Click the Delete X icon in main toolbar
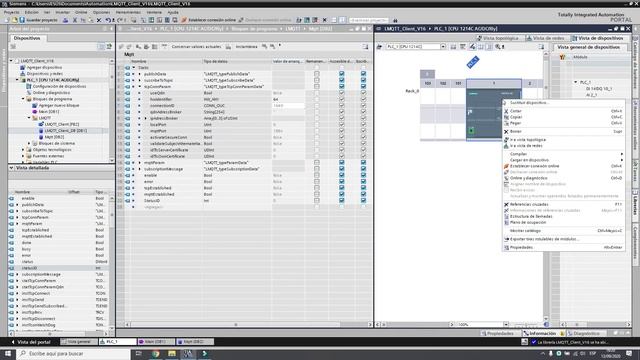Image resolution: width=640 pixels, height=360 pixels. click(x=99, y=20)
